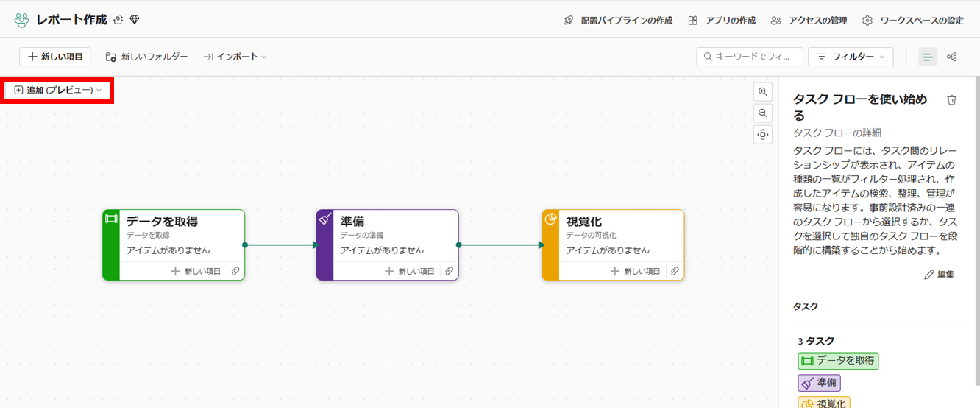This screenshot has width=980, height=408.
Task: Expand the 追加 (プレビュー) dropdown
Action: (58, 90)
